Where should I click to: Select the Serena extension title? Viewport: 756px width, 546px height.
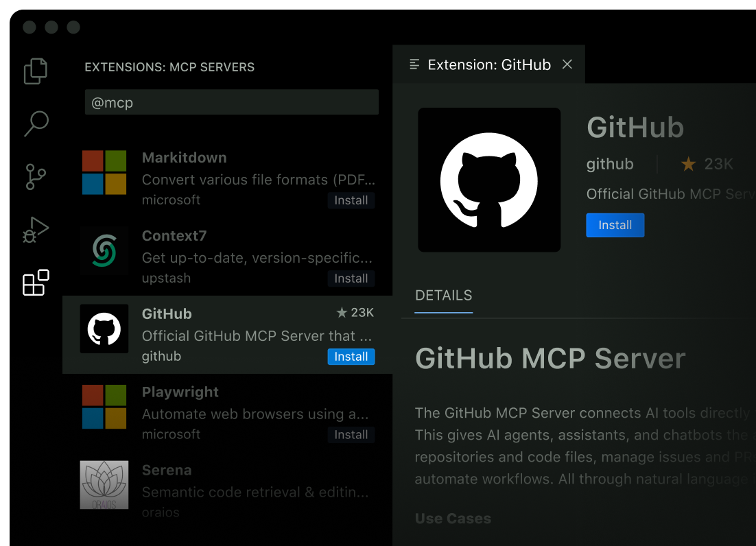pyautogui.click(x=167, y=471)
